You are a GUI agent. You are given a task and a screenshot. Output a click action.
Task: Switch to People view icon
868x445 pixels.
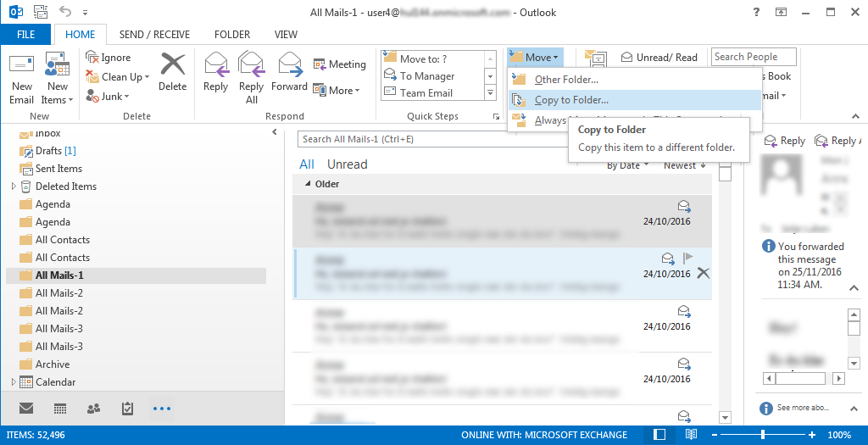(x=93, y=409)
